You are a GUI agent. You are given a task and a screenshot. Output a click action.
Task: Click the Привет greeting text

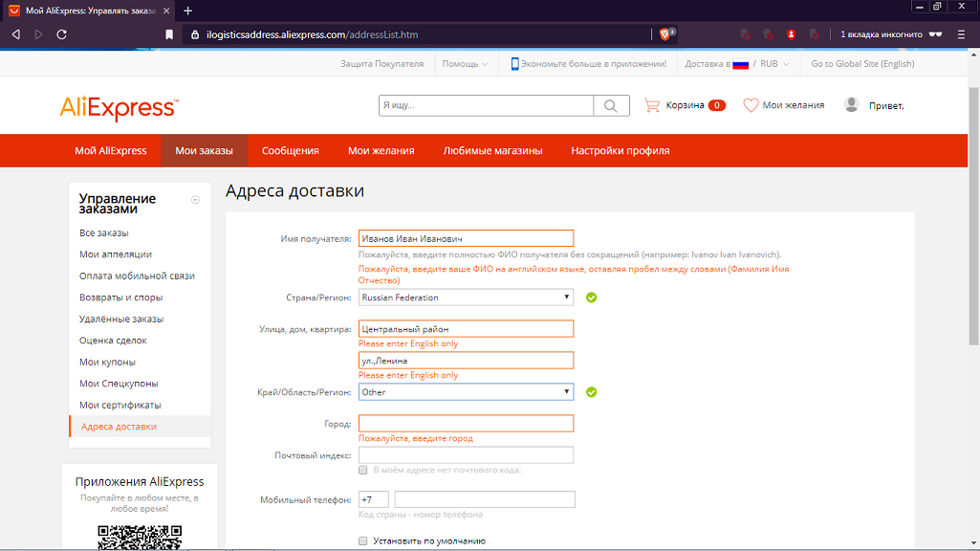click(886, 105)
